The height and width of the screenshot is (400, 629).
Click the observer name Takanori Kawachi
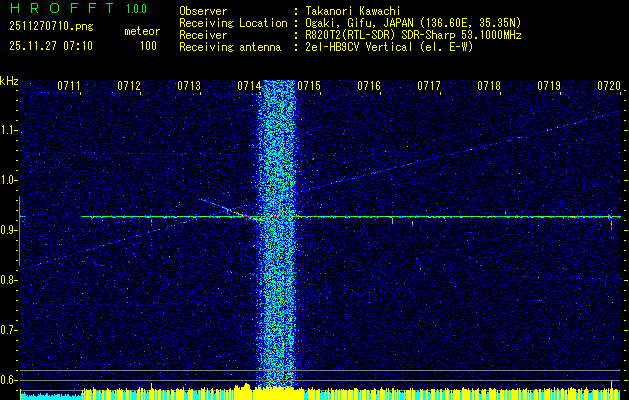(x=353, y=11)
